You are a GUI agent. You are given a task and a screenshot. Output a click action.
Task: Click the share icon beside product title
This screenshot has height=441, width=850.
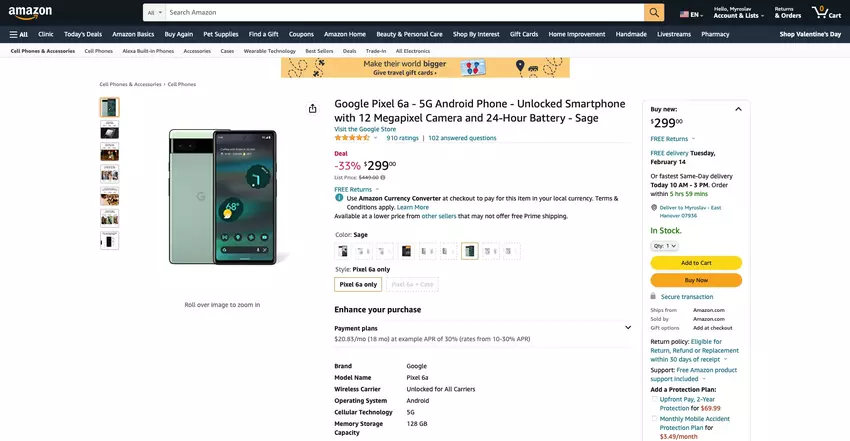tap(313, 108)
